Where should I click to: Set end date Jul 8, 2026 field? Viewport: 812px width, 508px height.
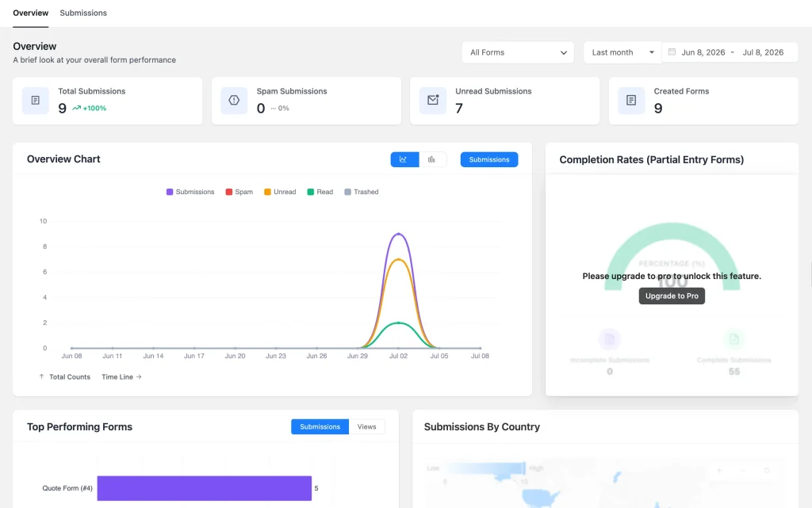763,52
